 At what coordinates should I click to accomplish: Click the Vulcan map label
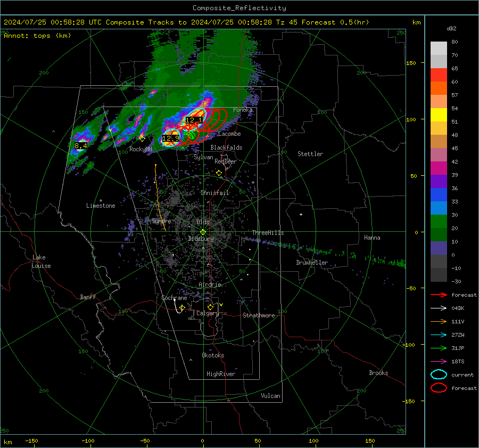click(x=271, y=396)
